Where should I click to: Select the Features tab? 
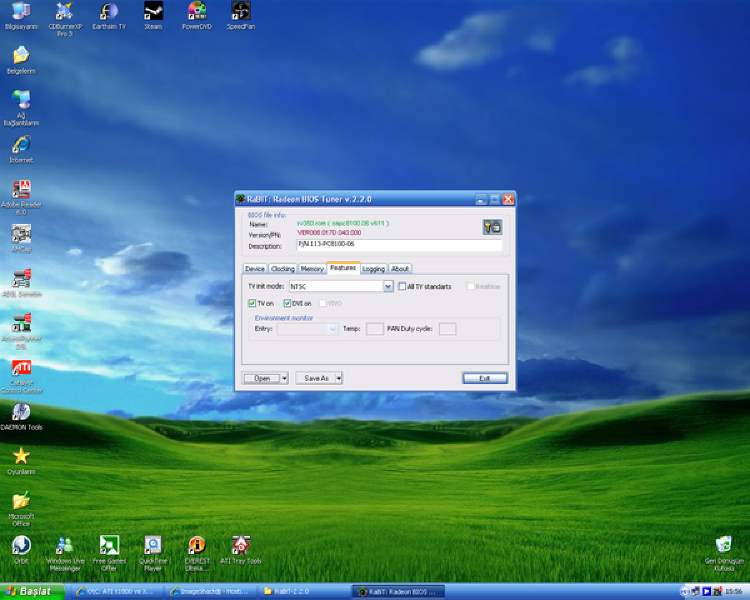343,268
